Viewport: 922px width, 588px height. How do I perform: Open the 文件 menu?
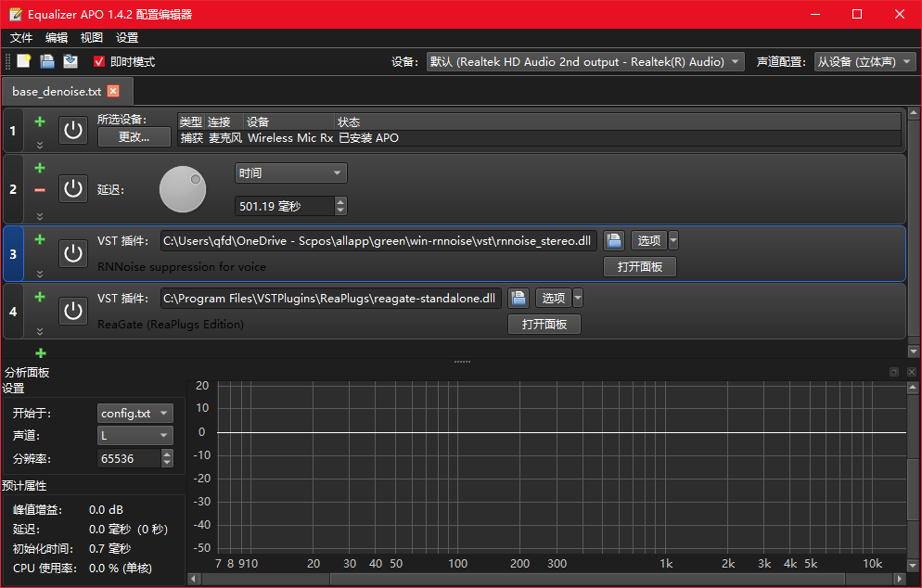[x=21, y=38]
